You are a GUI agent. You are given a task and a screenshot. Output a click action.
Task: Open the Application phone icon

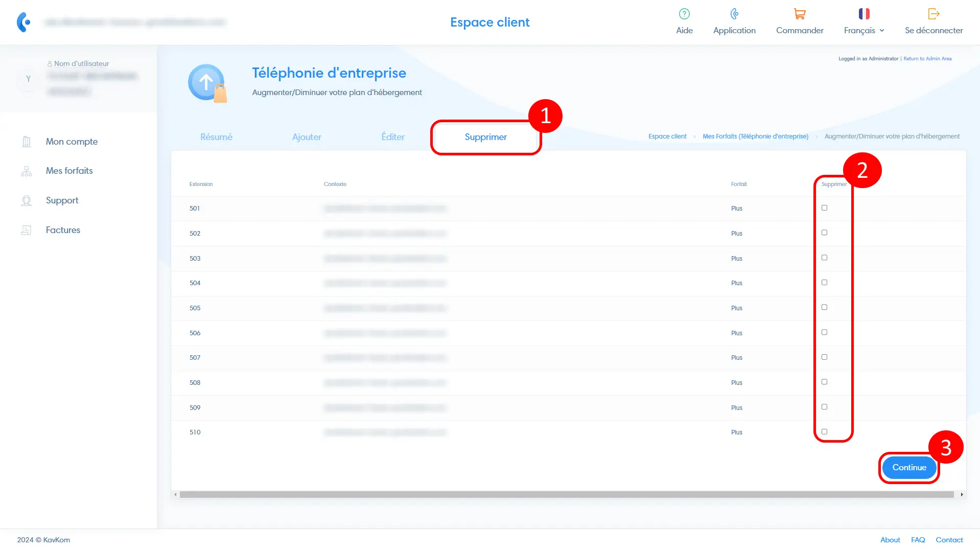[734, 14]
